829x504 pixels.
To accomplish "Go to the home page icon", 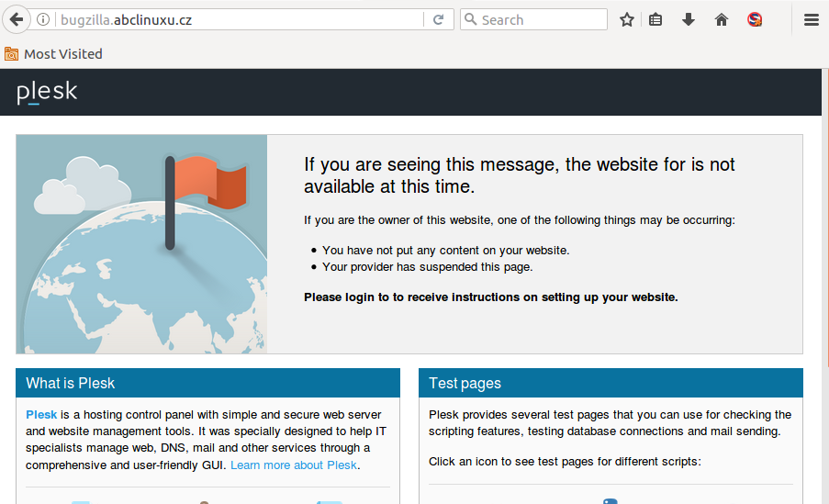I will [x=722, y=19].
